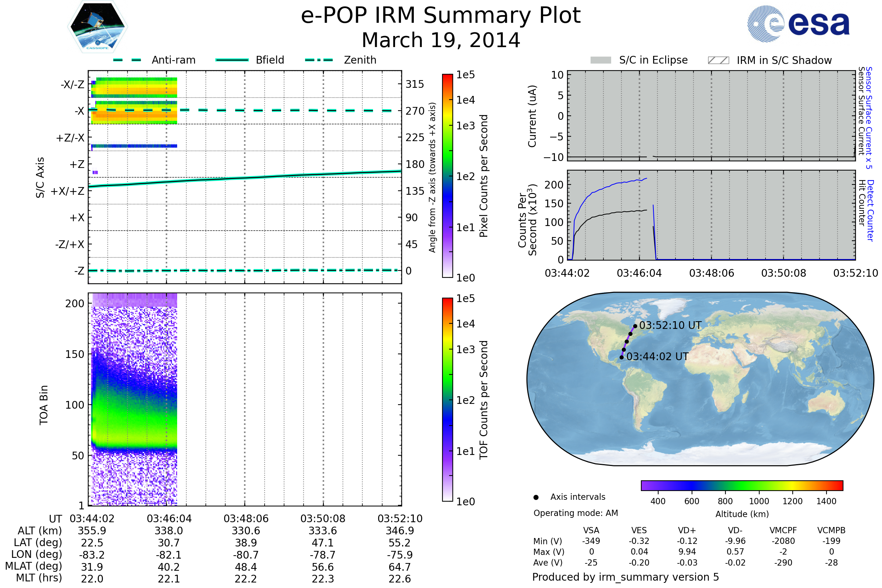The width and height of the screenshot is (882, 588).
Task: Click the VSA minimum value -349
Action: coord(591,541)
